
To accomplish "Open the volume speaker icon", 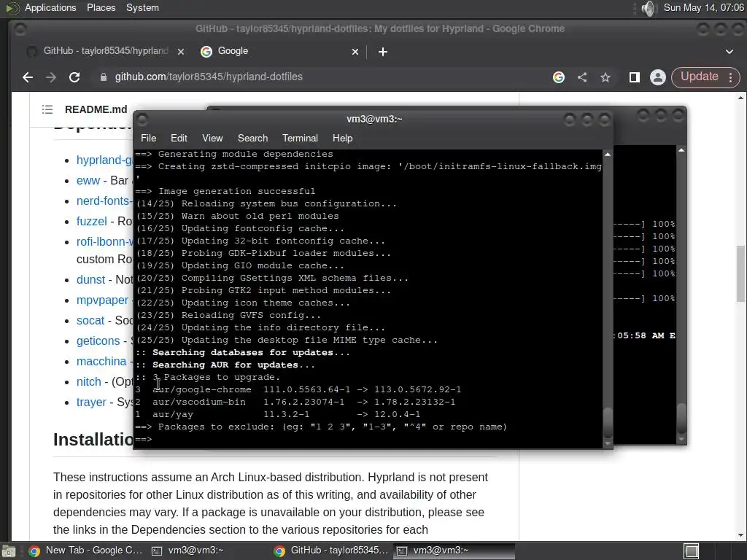I will 649,8.
